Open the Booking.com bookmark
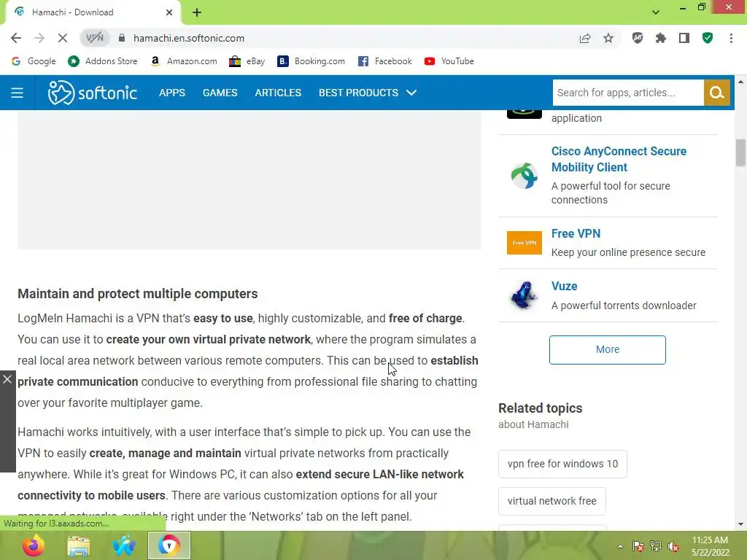 [x=311, y=61]
